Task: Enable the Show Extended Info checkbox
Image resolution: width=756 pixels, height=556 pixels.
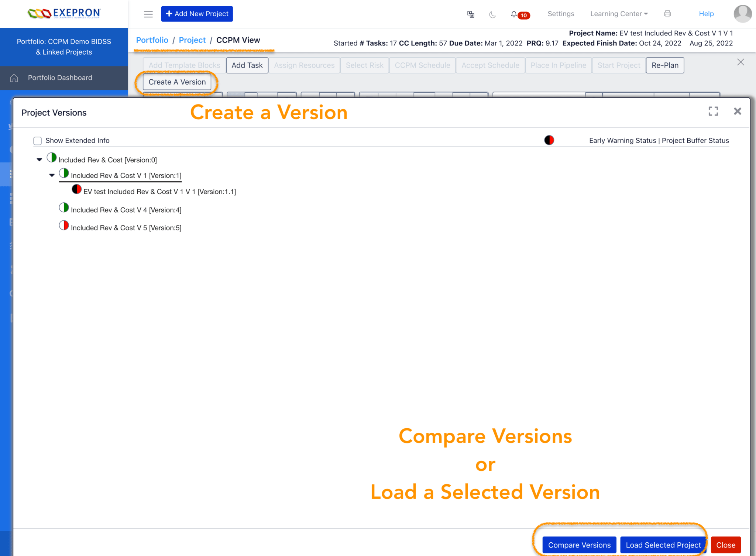Action: [38, 141]
